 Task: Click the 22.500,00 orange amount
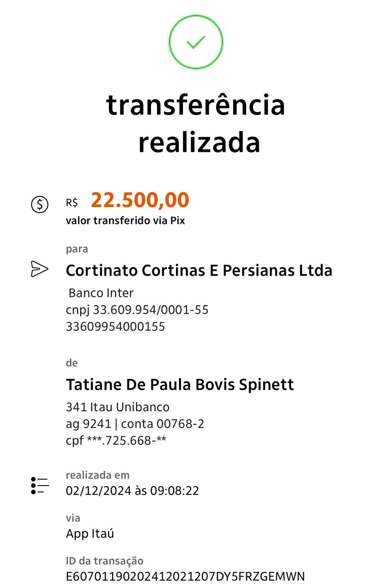click(140, 200)
